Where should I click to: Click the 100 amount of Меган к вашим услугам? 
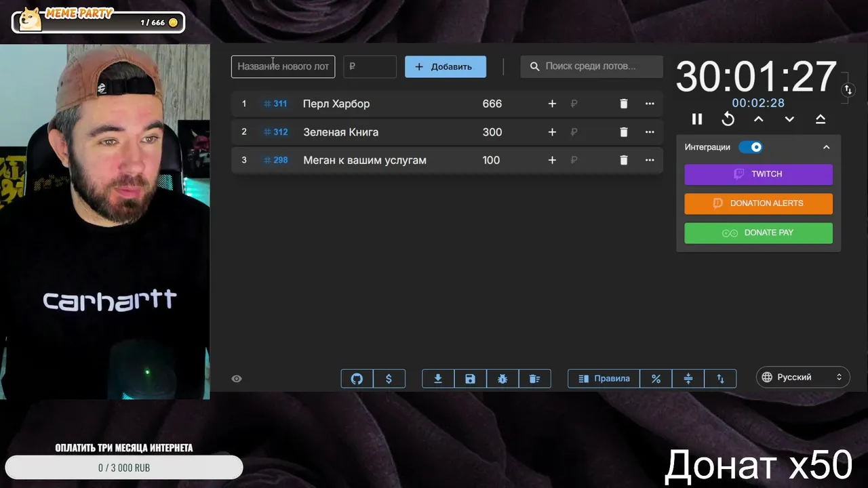(491, 160)
